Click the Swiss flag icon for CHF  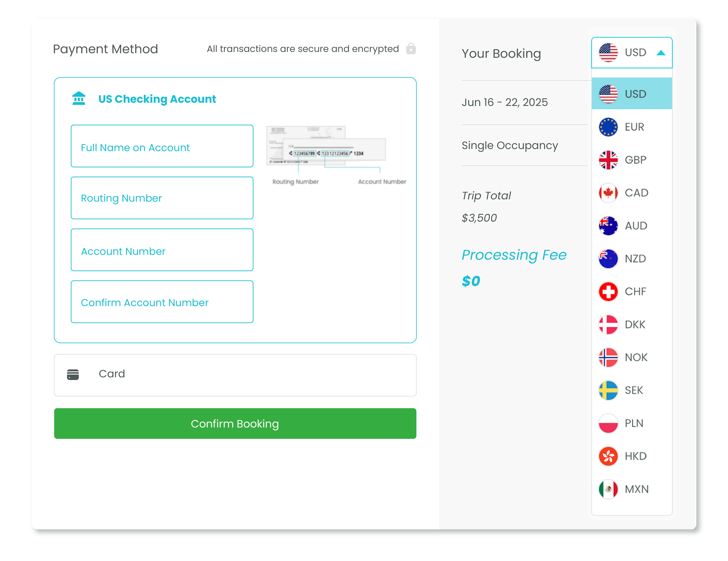(x=608, y=291)
